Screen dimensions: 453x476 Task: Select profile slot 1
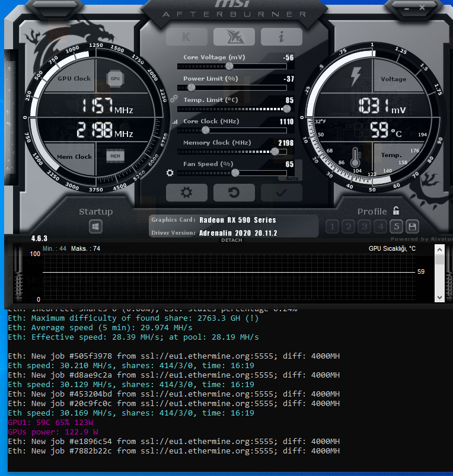click(333, 226)
